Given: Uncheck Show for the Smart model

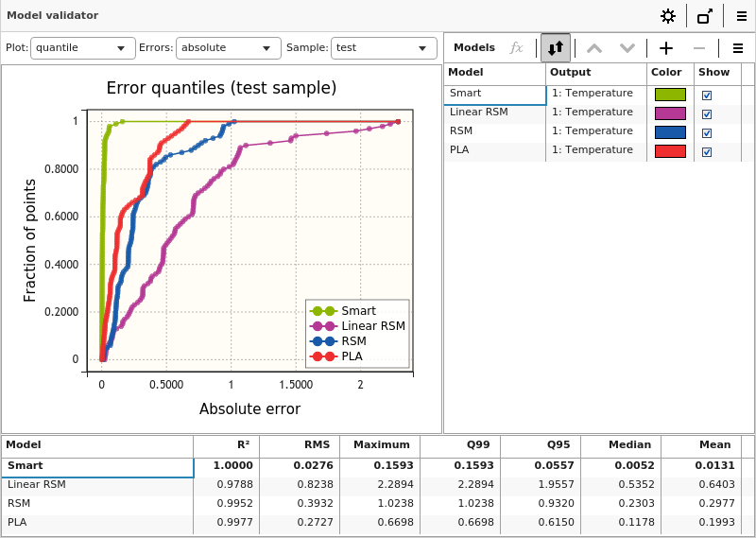Looking at the screenshot, I should pos(707,95).
